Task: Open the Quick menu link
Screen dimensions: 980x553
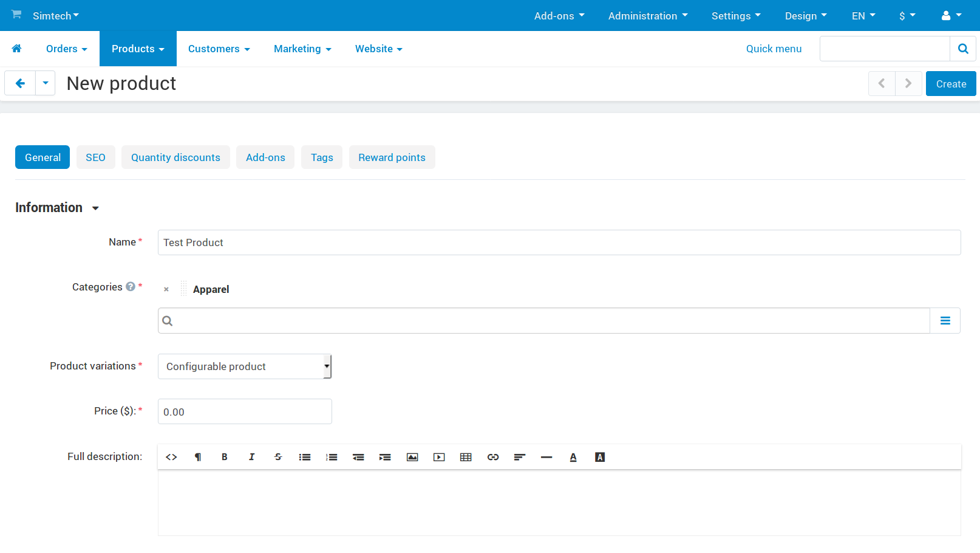Action: [x=774, y=49]
